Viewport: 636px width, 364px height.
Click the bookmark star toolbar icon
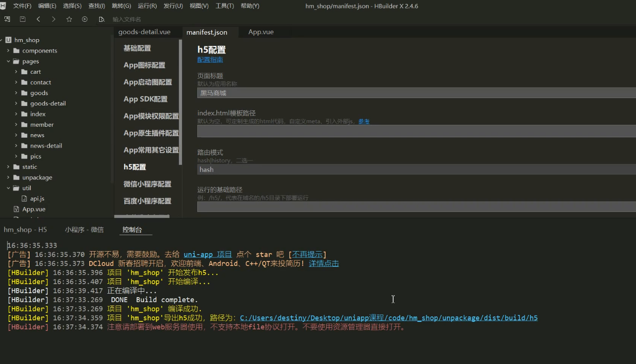click(69, 19)
